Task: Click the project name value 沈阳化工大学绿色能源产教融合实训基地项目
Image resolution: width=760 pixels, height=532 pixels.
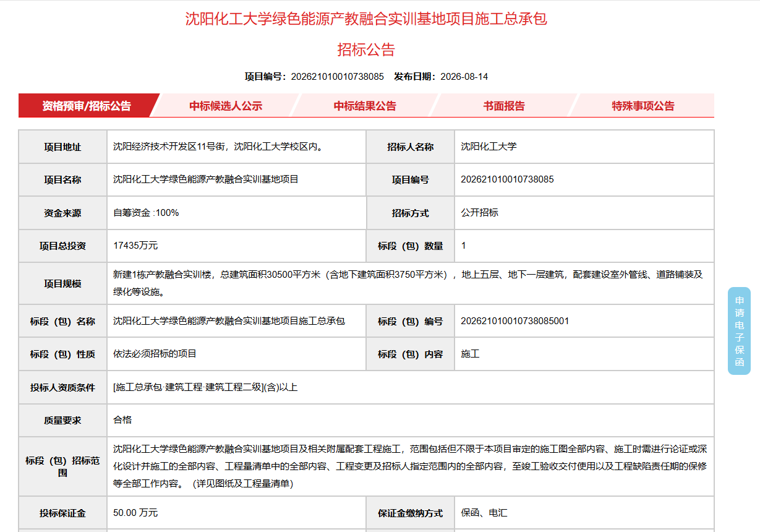Action: point(206,179)
